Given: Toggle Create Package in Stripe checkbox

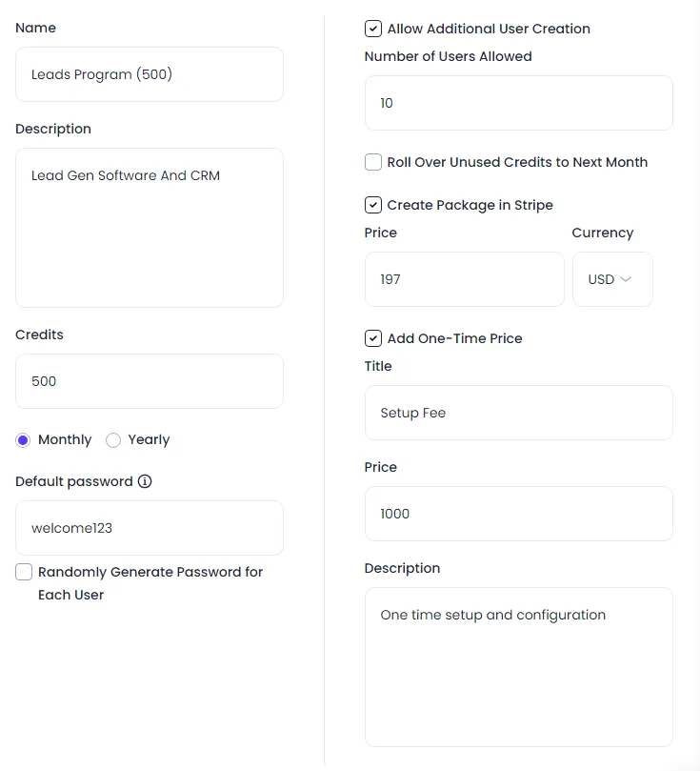Looking at the screenshot, I should [373, 205].
